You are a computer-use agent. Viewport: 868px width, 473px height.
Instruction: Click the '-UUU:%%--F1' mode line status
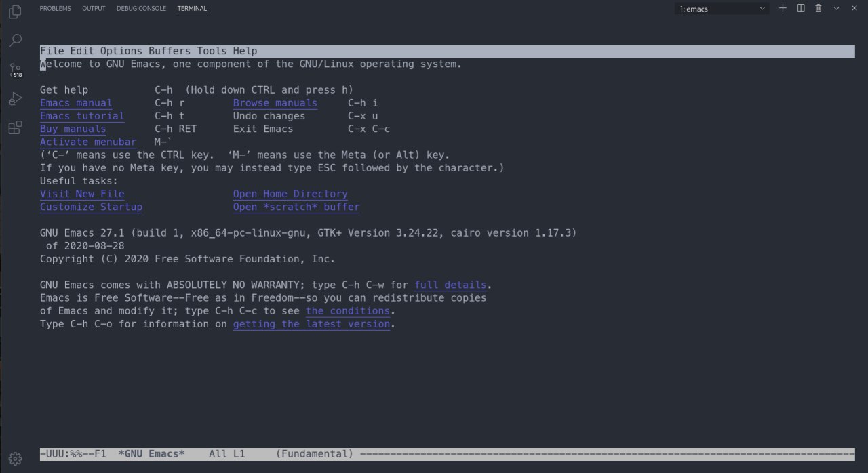point(73,454)
